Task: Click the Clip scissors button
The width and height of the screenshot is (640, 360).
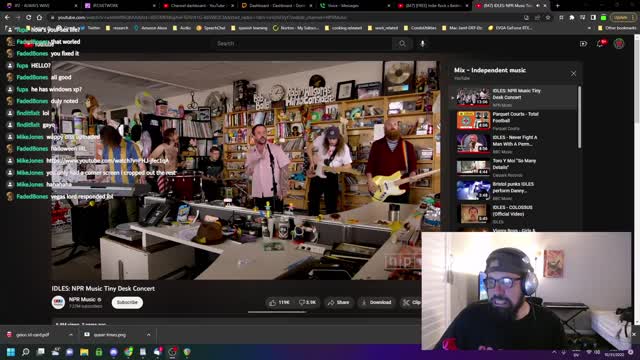Action: tap(411, 302)
